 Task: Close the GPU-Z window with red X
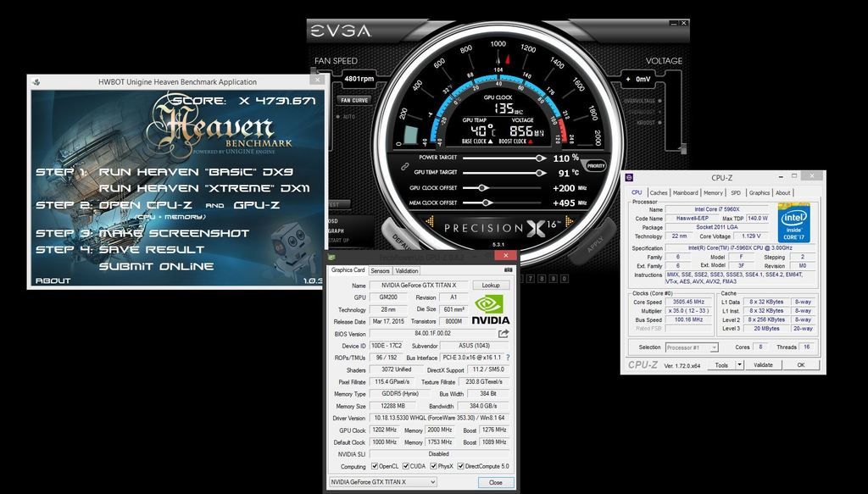click(x=505, y=256)
